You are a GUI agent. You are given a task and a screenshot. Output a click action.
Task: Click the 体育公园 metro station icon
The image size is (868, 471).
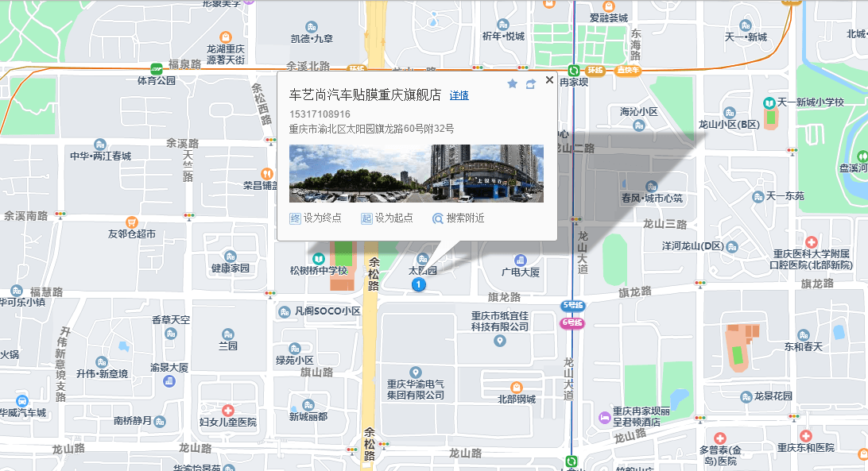pos(157,68)
